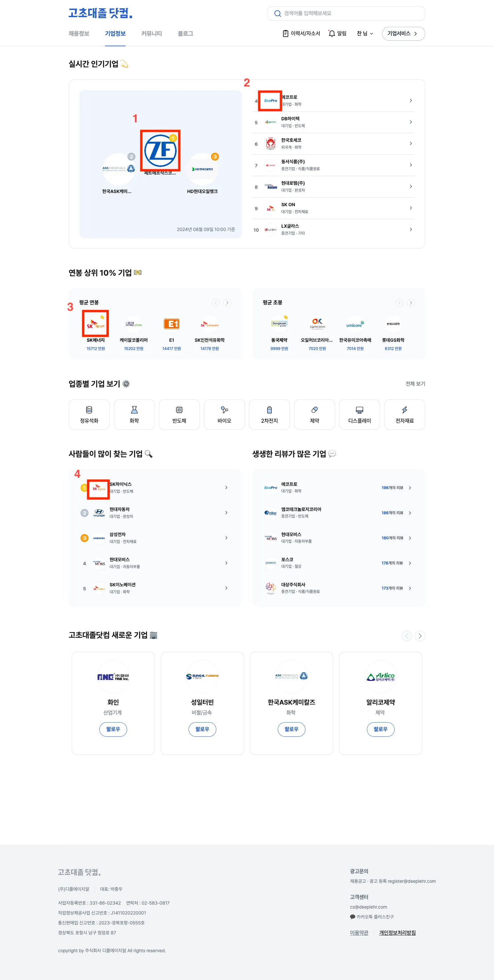Open 현대모비스 chevron in most searched list

(226, 563)
